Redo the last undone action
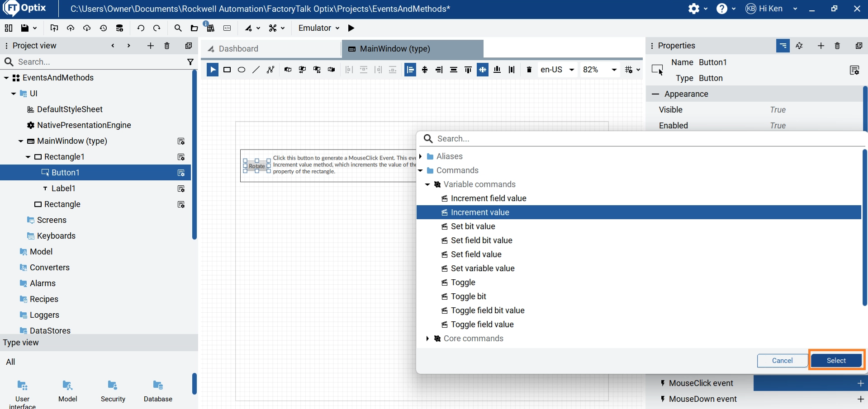This screenshot has width=868, height=409. (x=157, y=28)
